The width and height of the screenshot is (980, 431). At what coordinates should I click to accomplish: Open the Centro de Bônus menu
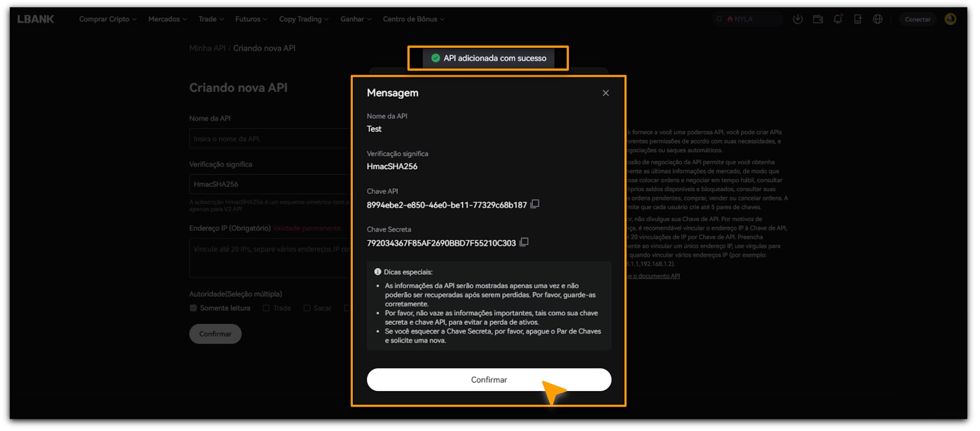tap(413, 19)
